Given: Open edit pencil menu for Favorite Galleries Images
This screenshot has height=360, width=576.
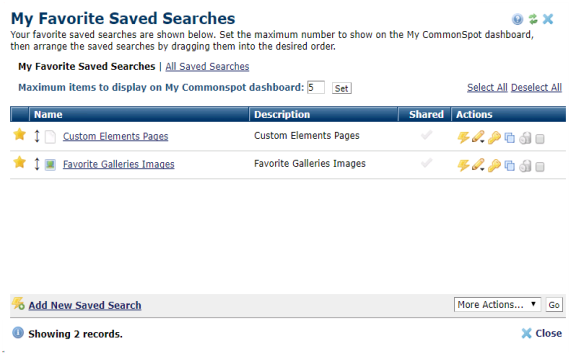Looking at the screenshot, I should click(x=478, y=165).
